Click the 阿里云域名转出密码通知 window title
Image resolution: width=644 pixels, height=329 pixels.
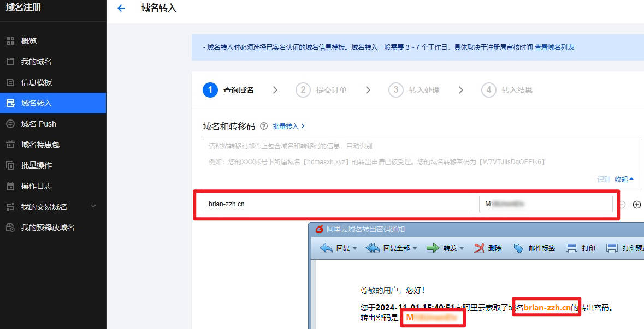(x=365, y=229)
